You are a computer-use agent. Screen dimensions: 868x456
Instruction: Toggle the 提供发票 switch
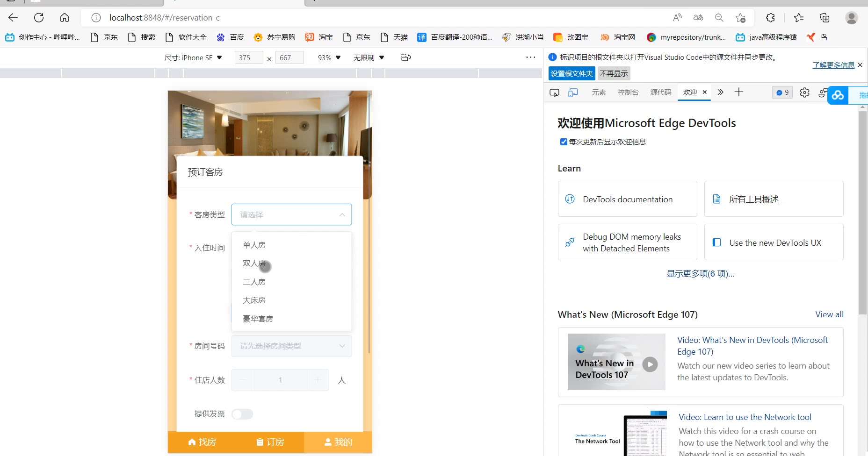[x=242, y=414]
